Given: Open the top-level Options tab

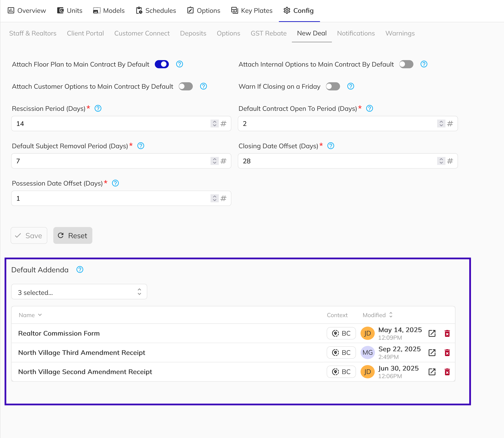Looking at the screenshot, I should point(204,11).
